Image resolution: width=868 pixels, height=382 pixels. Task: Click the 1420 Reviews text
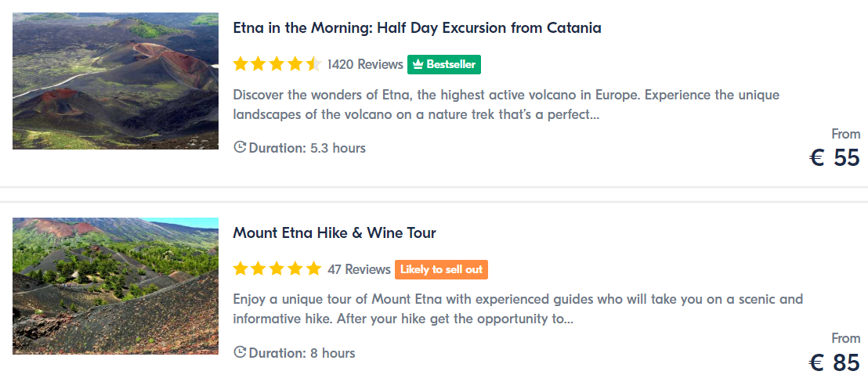click(365, 65)
